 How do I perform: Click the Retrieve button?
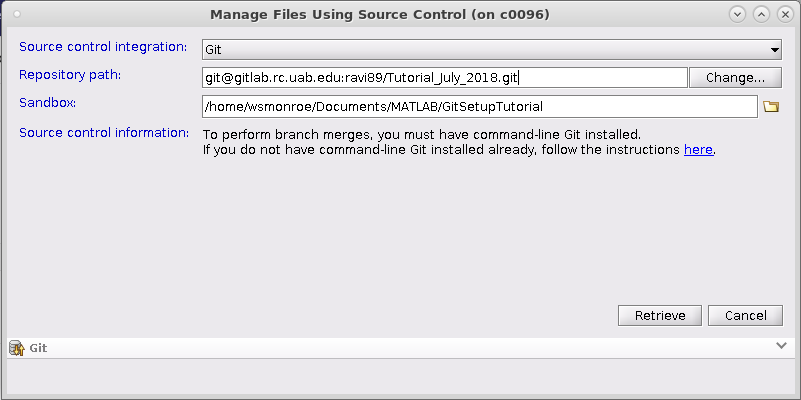(660, 315)
